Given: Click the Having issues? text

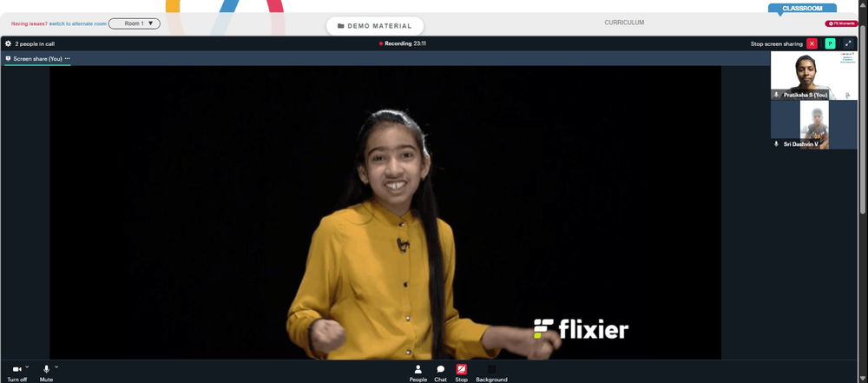Looking at the screenshot, I should (x=30, y=23).
